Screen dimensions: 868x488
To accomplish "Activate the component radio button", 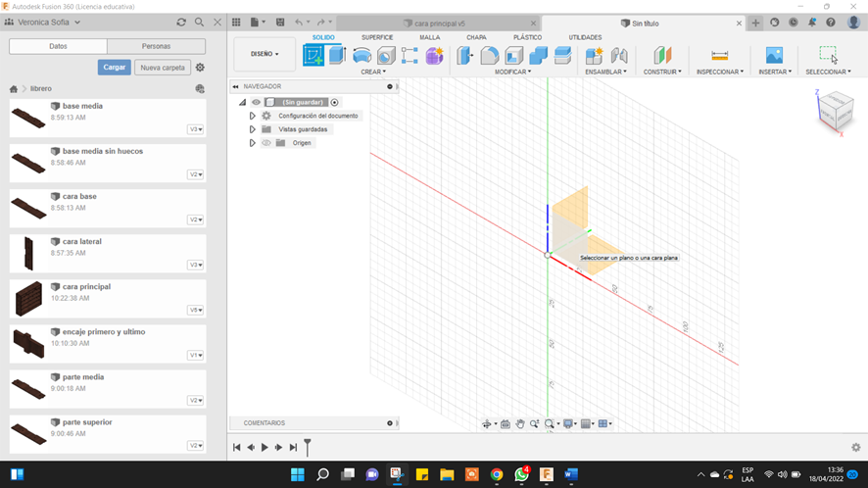I will (x=334, y=102).
